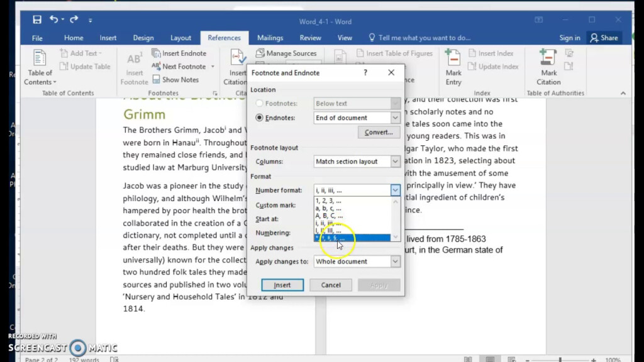This screenshot has width=644, height=362.
Task: Click the Tell me what you want to do box
Action: [419, 38]
